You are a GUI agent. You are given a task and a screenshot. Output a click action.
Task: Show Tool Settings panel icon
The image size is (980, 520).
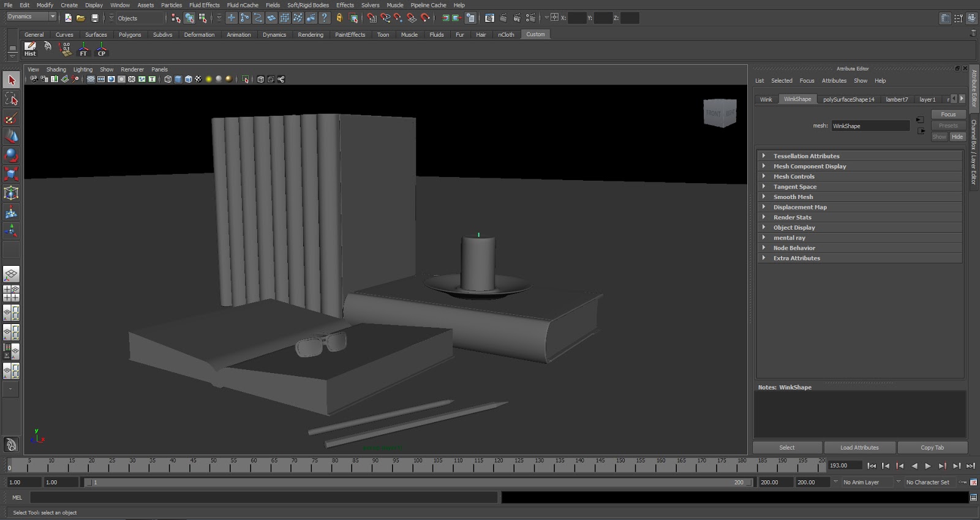coord(959,18)
